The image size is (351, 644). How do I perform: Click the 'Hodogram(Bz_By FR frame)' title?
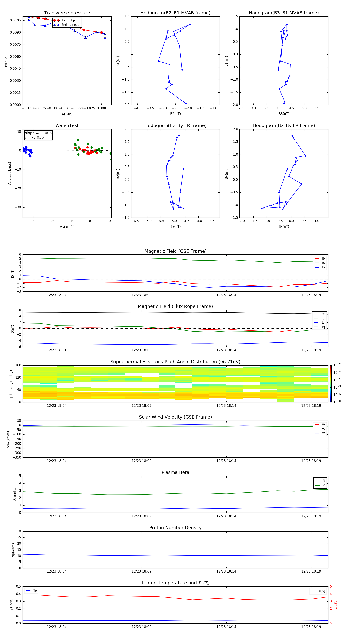pyautogui.click(x=175, y=125)
